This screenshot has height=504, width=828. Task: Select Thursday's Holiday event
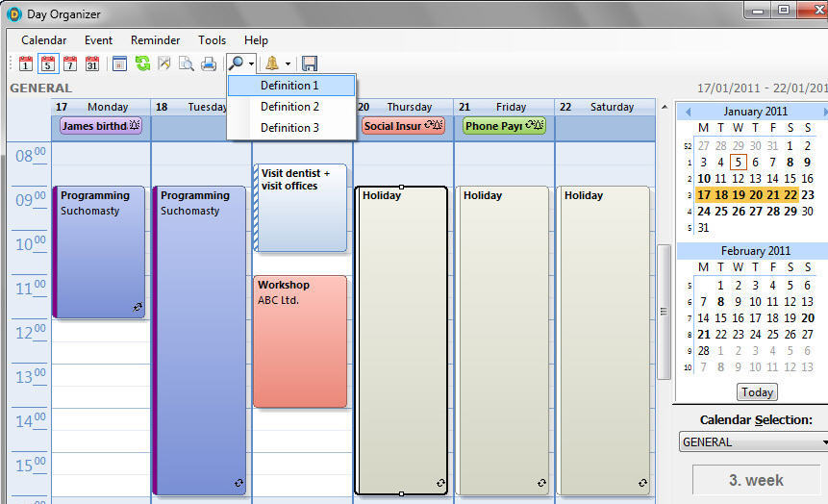tap(401, 340)
